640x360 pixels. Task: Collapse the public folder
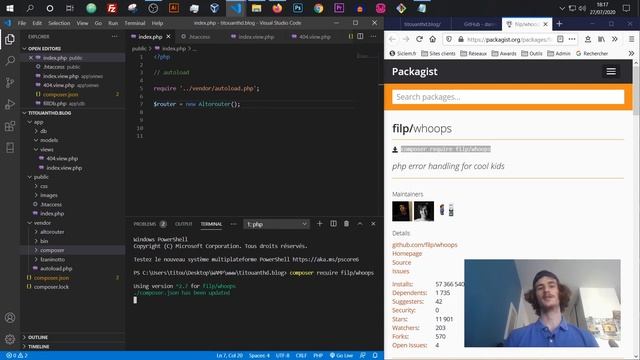tap(41, 177)
